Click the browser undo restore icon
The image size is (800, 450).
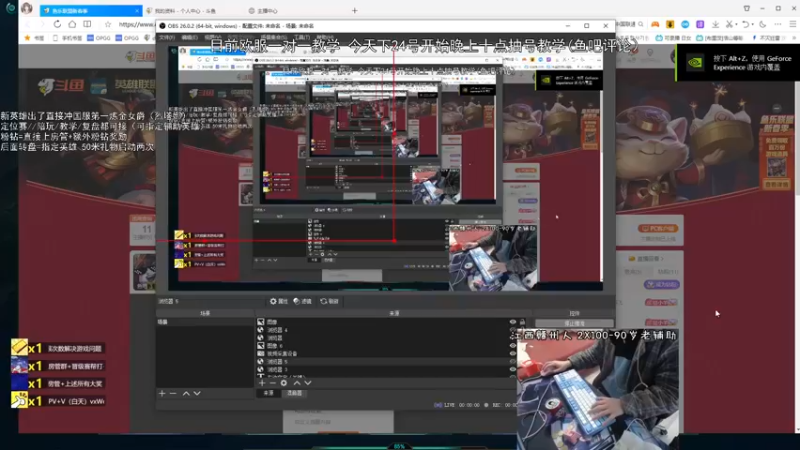pyautogui.click(x=746, y=24)
